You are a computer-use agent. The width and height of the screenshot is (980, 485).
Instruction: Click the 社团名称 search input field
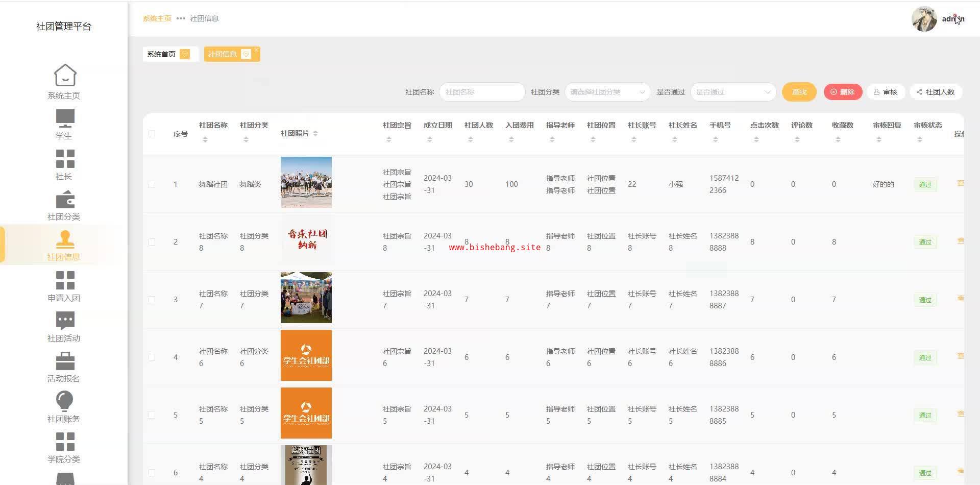point(482,92)
